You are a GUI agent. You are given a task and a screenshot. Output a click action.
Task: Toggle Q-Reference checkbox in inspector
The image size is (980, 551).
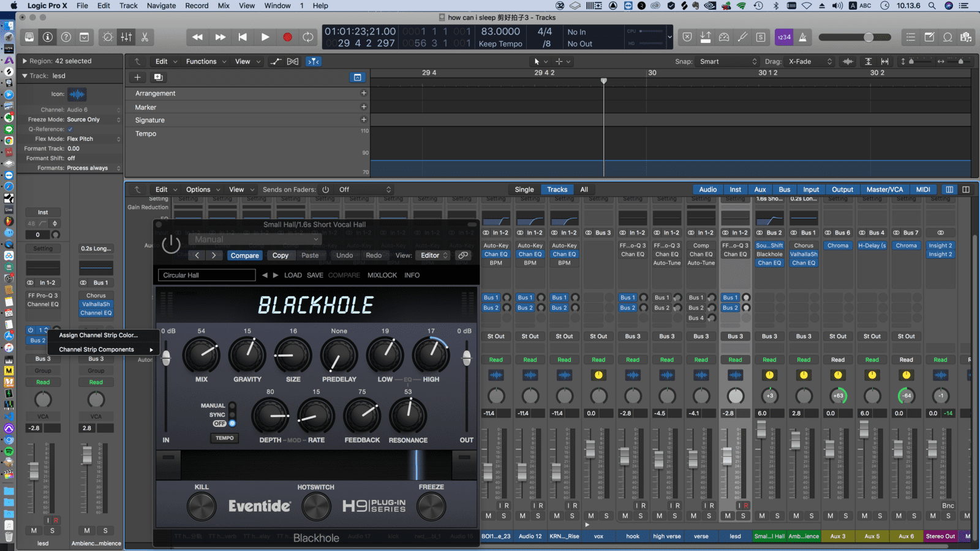click(70, 129)
